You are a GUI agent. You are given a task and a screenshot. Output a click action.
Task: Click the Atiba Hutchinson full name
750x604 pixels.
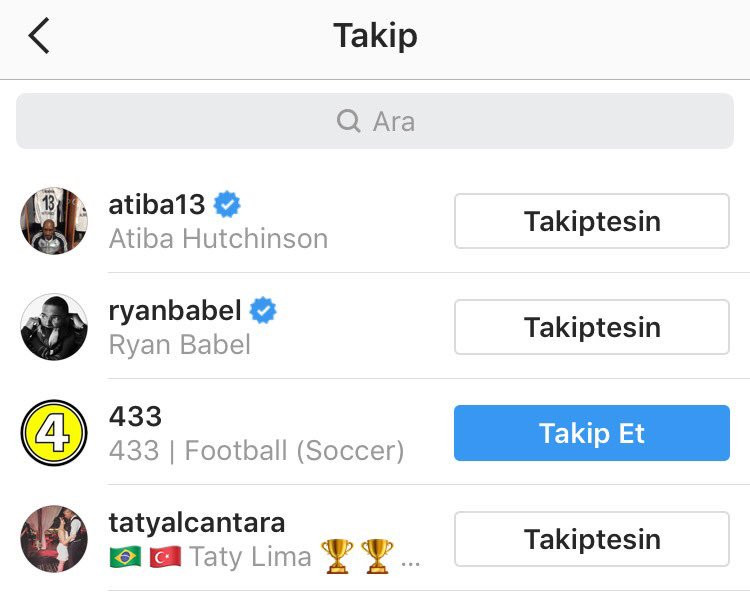click(x=218, y=239)
